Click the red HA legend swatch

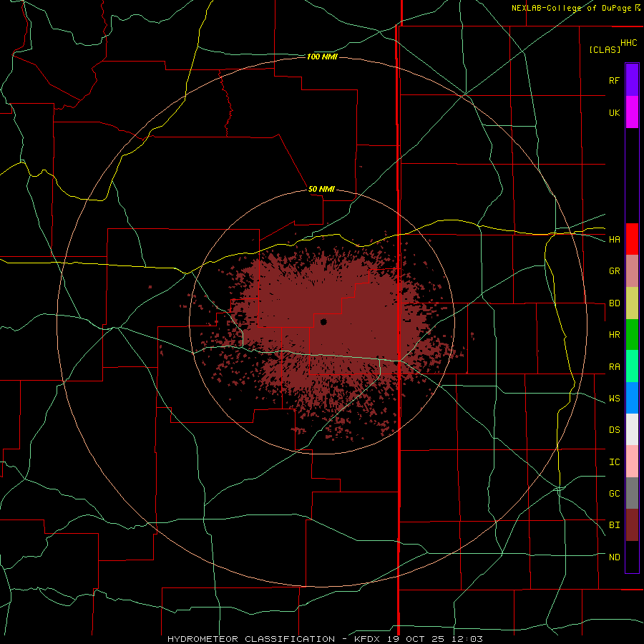632,239
